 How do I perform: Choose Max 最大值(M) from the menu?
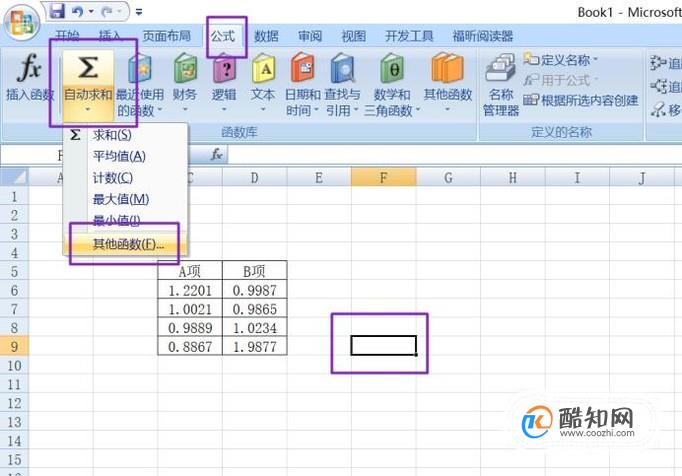pyautogui.click(x=126, y=199)
